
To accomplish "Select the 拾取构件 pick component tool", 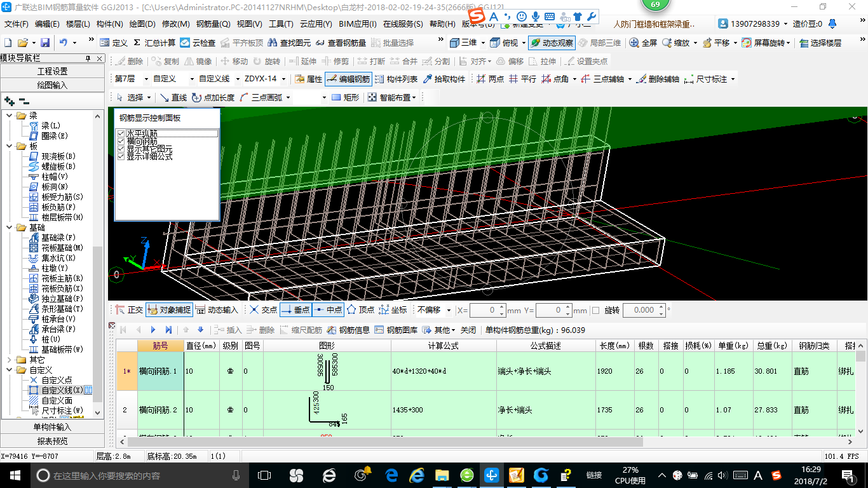I will tap(444, 79).
